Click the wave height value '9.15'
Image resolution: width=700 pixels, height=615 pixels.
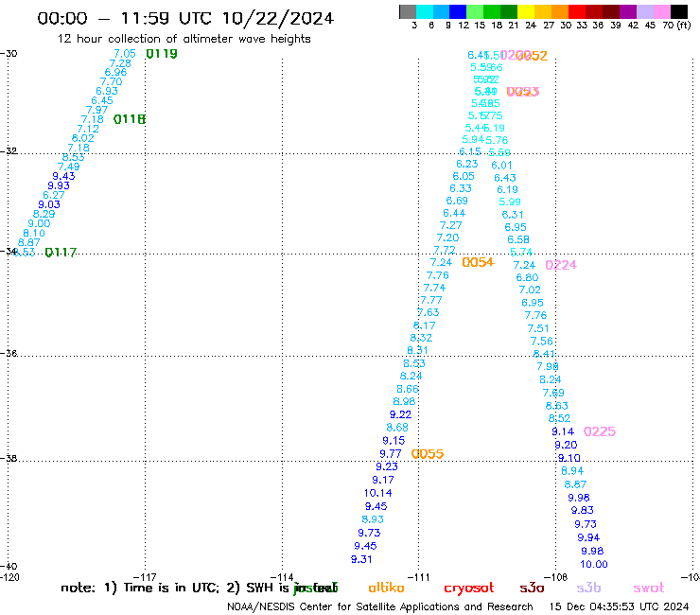click(394, 440)
